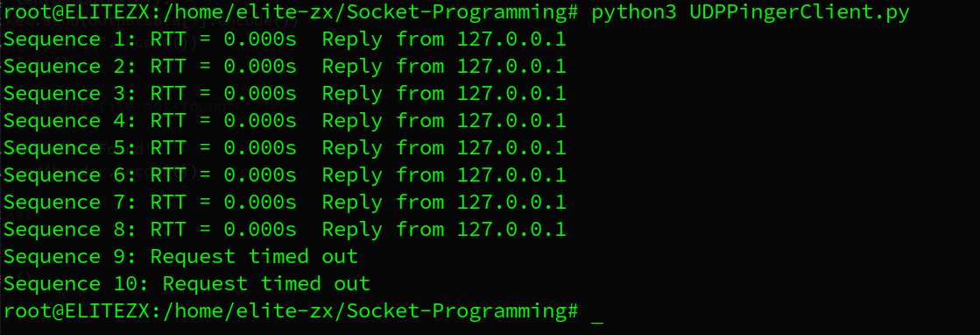Click the word Reply in Sequence 6 line
Screen dimensions: 980x335
point(352,176)
